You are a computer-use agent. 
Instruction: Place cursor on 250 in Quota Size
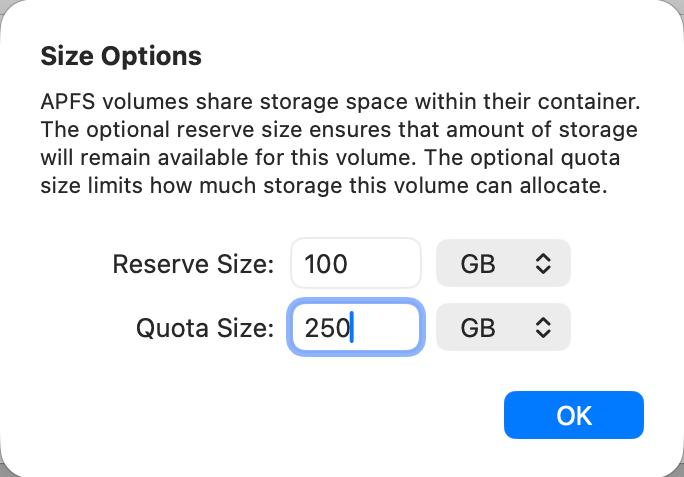(x=327, y=328)
